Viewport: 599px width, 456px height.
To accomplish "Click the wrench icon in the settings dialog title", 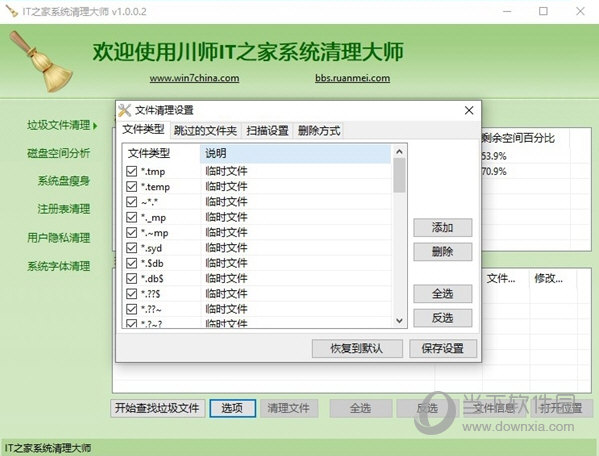I will [x=125, y=110].
